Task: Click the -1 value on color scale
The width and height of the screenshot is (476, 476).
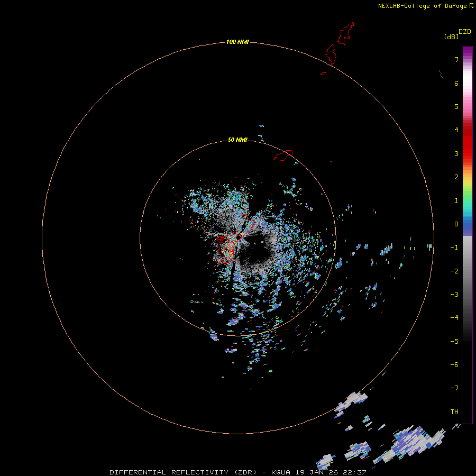Action: point(454,248)
